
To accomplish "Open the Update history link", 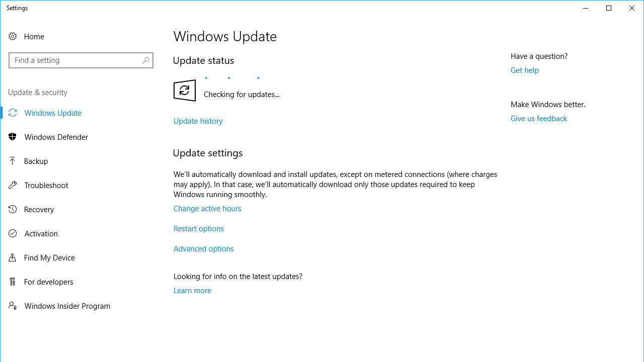I will pyautogui.click(x=198, y=121).
